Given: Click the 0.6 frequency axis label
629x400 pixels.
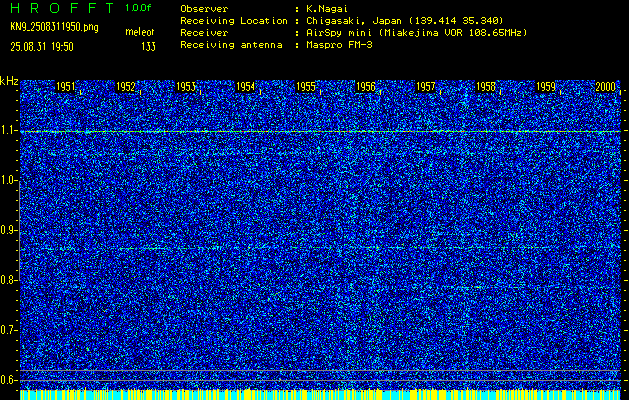Looking at the screenshot, I should click(x=8, y=380).
